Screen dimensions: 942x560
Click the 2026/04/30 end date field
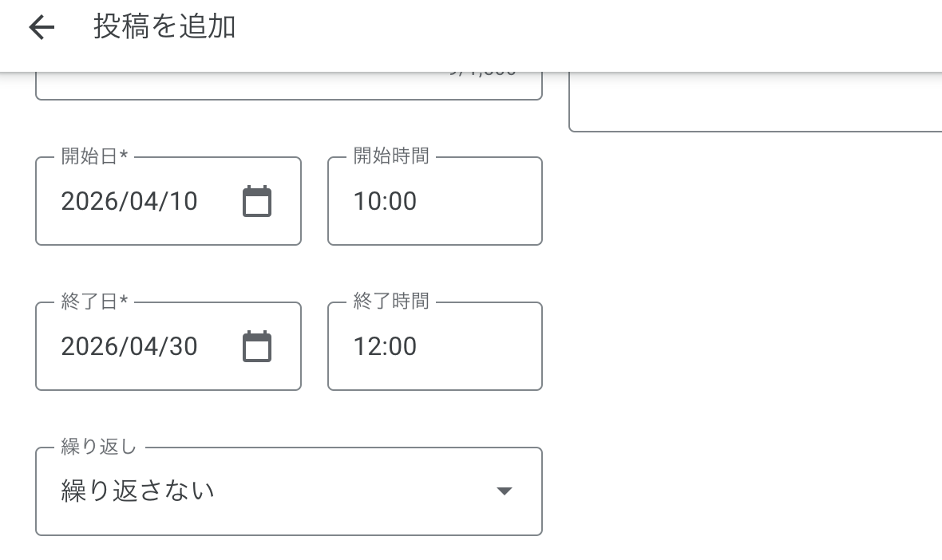129,347
